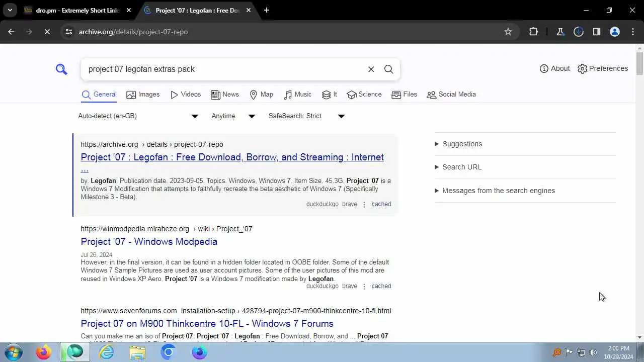Viewport: 644px width, 362px height.
Task: Open the side panel icon
Action: 596,32
